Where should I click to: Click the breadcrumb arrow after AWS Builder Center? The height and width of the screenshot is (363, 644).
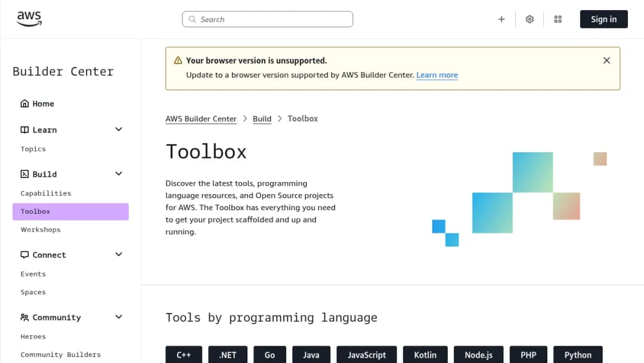tap(245, 119)
